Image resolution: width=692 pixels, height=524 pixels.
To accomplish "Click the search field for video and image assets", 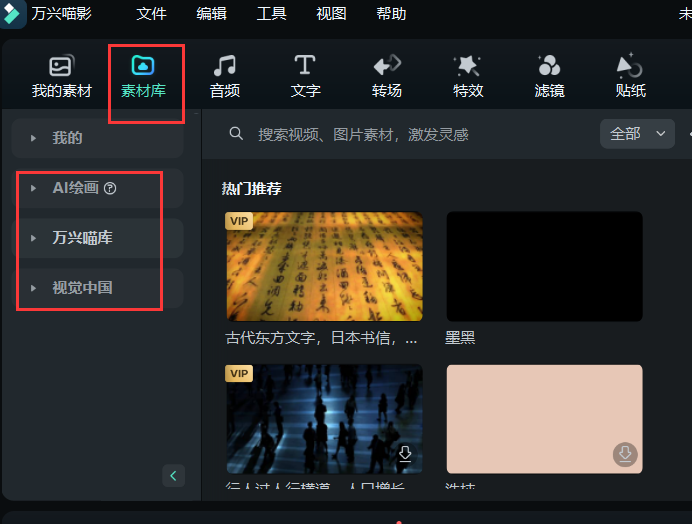I will coord(363,134).
